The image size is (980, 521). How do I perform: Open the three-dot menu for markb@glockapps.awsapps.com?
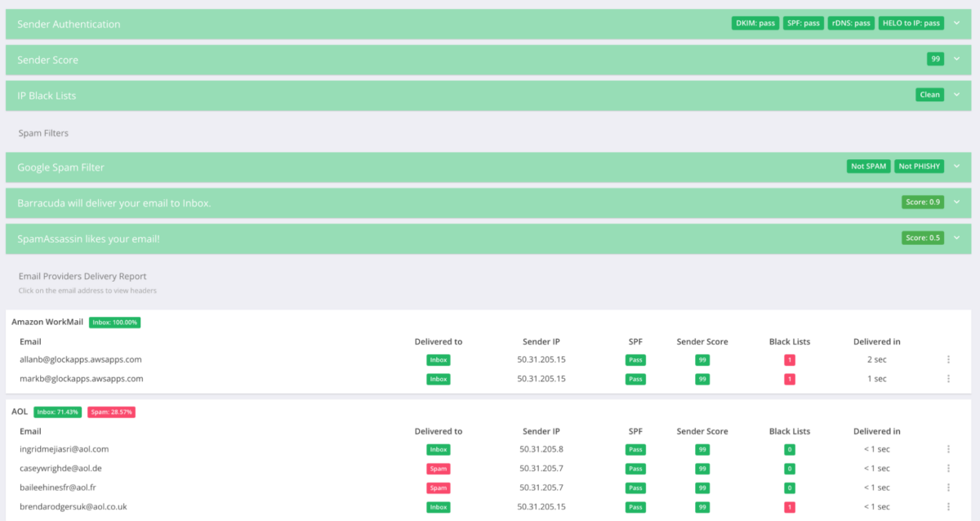pyautogui.click(x=948, y=379)
